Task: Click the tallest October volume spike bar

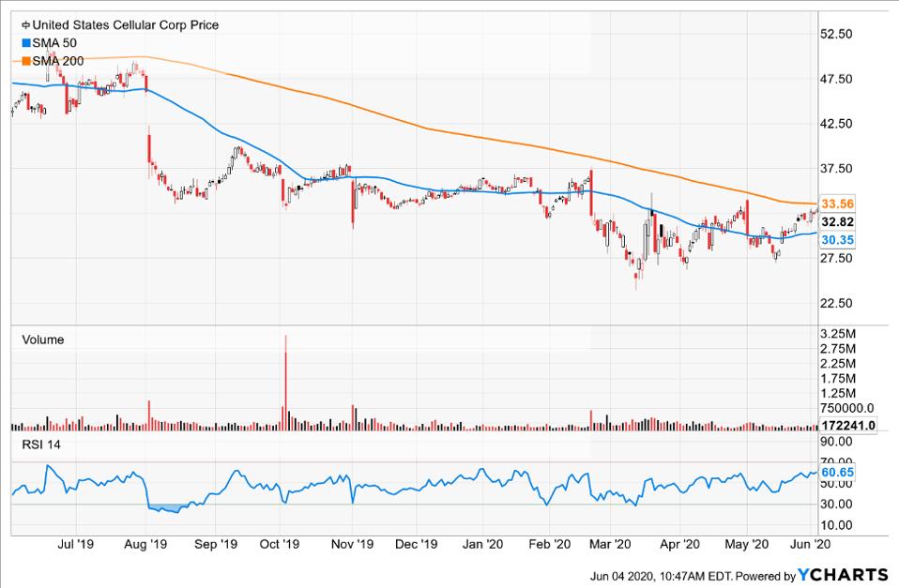Action: click(285, 383)
